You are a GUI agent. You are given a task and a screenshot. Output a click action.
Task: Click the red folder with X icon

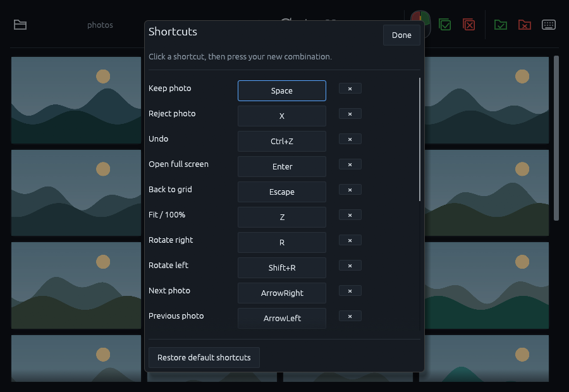[524, 25]
